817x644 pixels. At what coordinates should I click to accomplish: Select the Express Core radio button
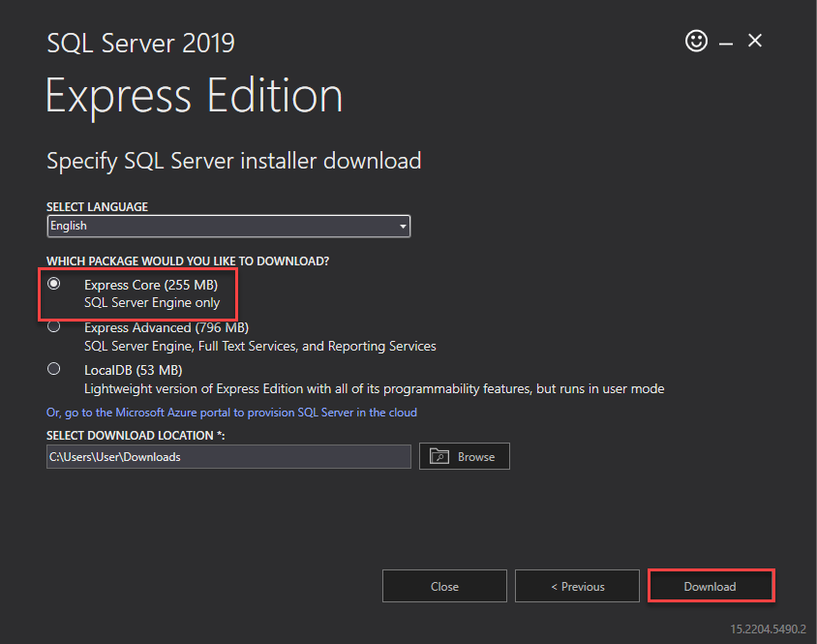click(x=53, y=284)
